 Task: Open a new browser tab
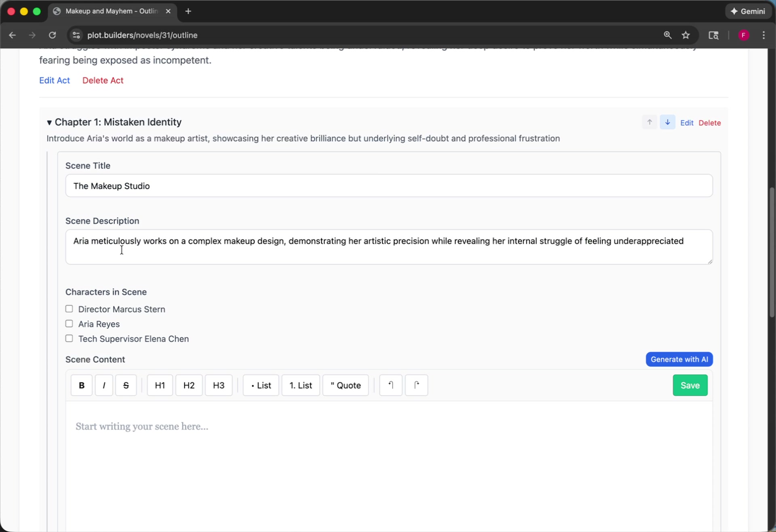pos(188,11)
